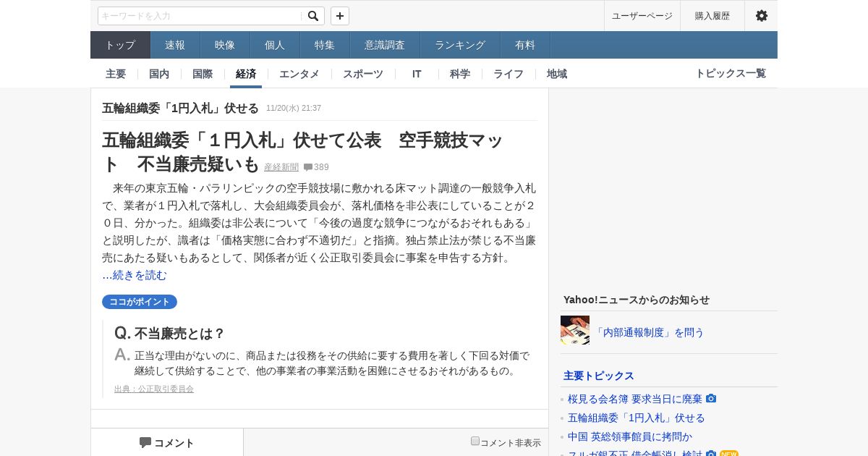Select the トップ tab
868x456 pixels.
120,45
